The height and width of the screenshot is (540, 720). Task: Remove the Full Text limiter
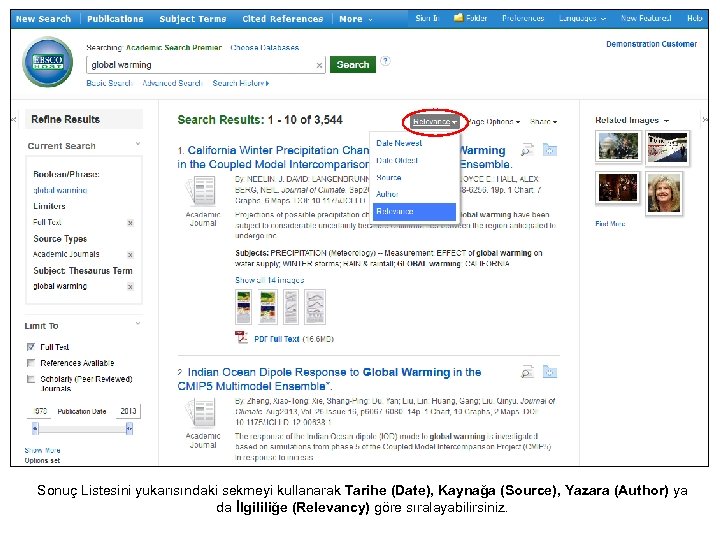130,223
